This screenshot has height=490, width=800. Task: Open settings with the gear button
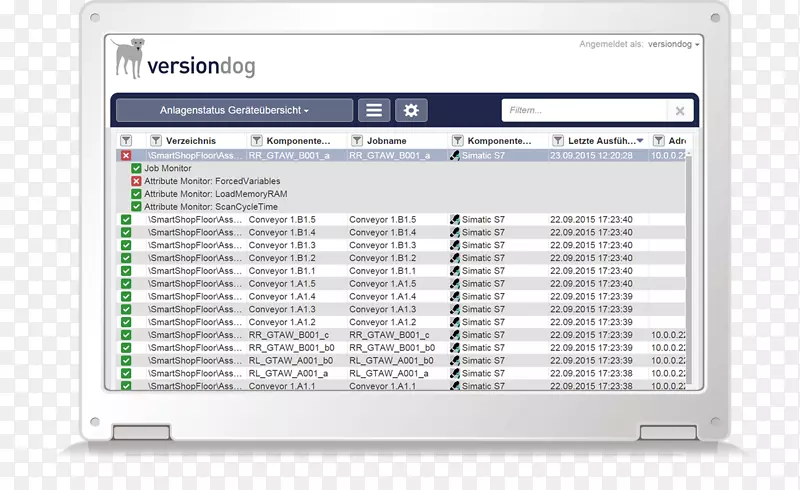410,111
